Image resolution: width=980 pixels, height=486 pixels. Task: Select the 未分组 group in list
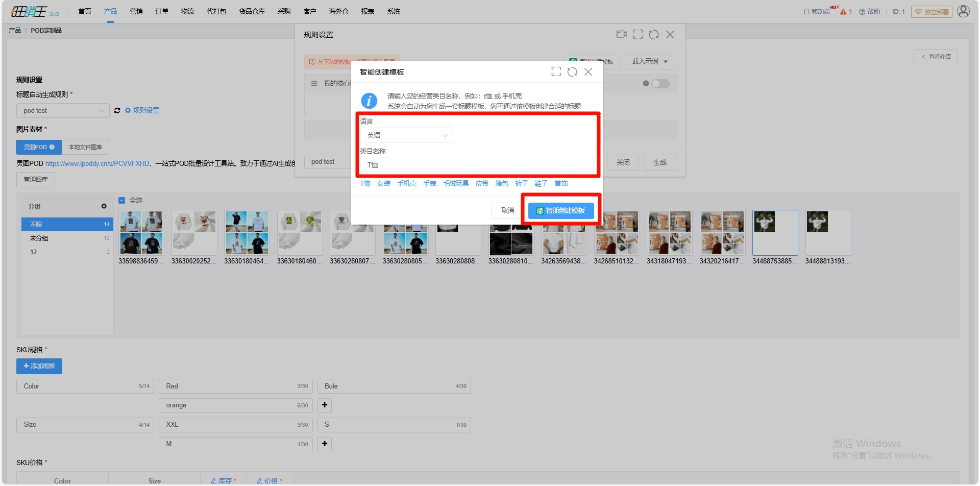[x=39, y=238]
